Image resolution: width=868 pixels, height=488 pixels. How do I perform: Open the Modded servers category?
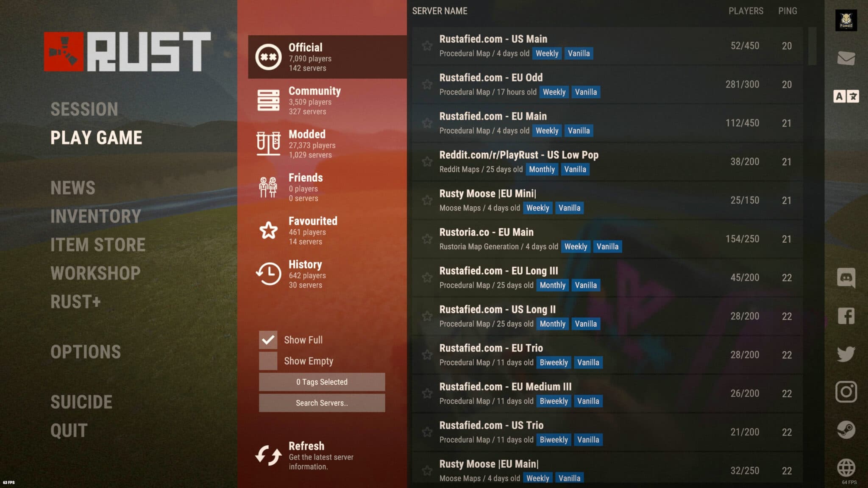click(327, 144)
